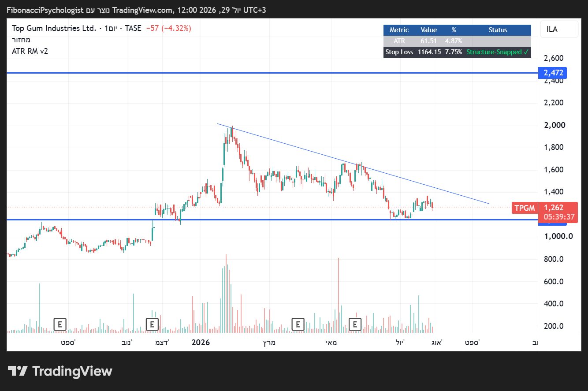Click the מאי month label
Screen dimensions: 588x391
pyautogui.click(x=331, y=343)
